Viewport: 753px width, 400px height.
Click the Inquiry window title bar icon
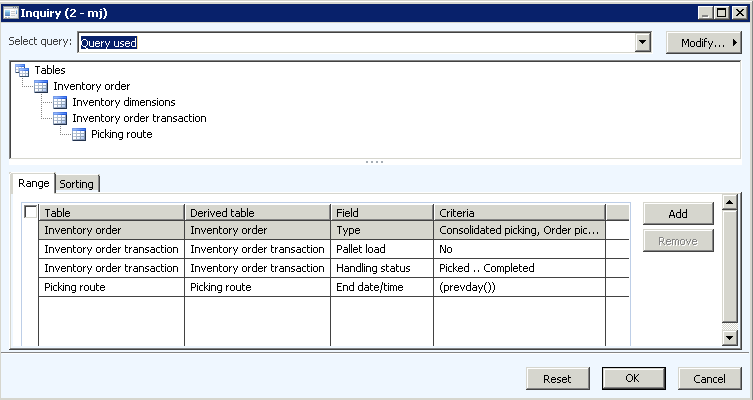11,12
